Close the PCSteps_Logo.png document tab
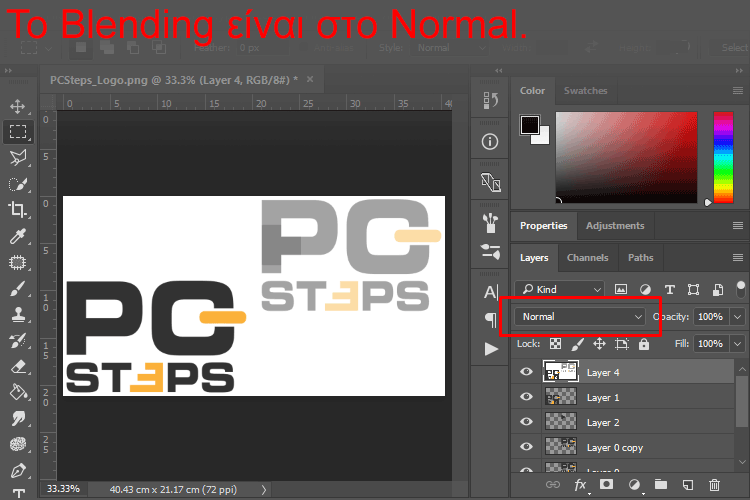Screen dimensions: 750x500 310,79
